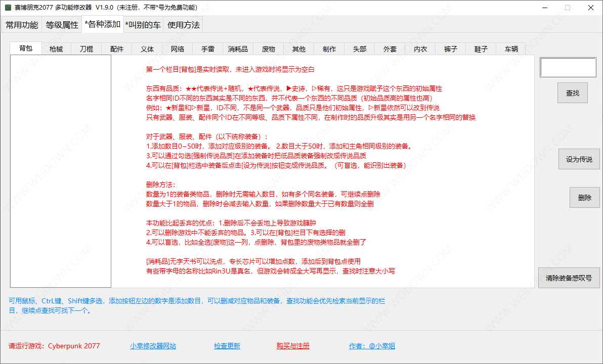Viewport: 603px width, 364px height.
Task: Switch to the 外套 category tab
Action: coord(390,49)
